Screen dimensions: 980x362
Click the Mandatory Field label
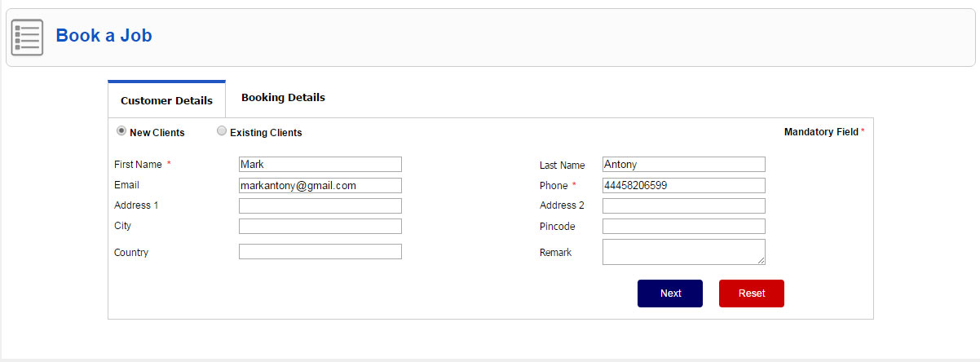821,132
